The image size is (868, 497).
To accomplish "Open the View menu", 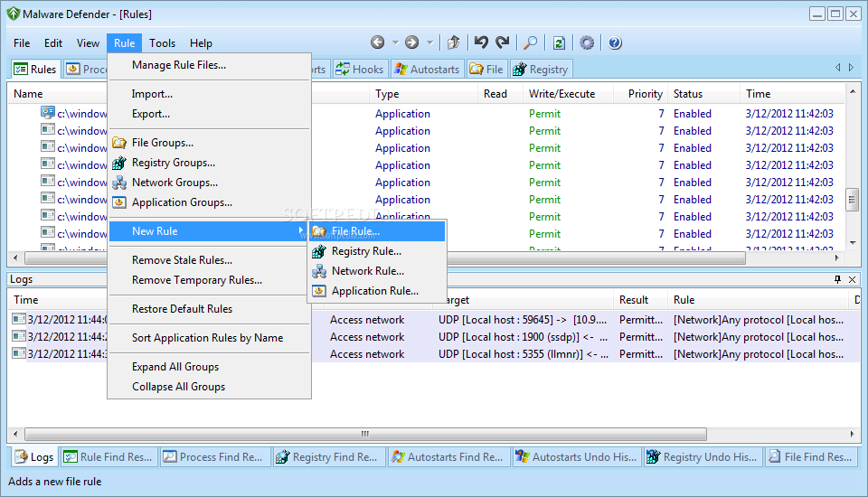I will [x=88, y=43].
